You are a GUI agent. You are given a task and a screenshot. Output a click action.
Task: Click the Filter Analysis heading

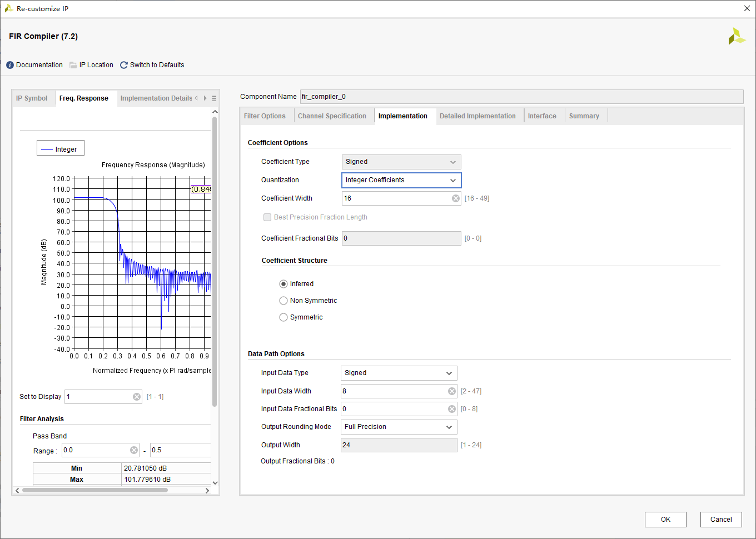[42, 419]
